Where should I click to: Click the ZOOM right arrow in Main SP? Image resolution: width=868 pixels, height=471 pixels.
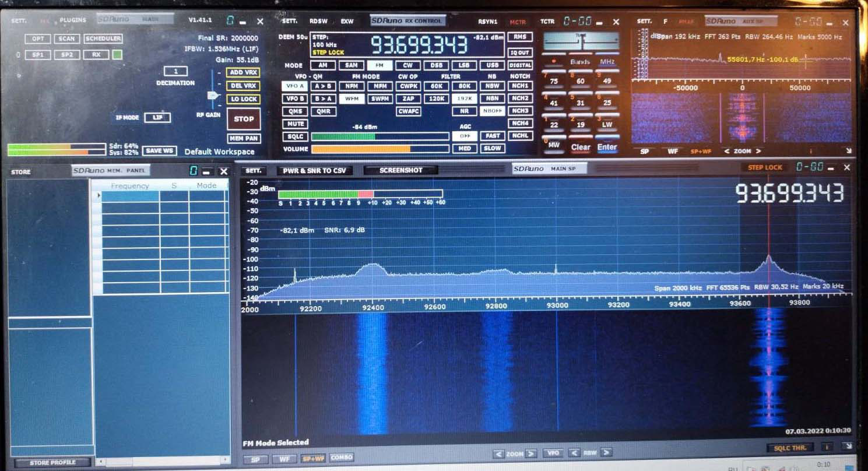click(x=531, y=454)
